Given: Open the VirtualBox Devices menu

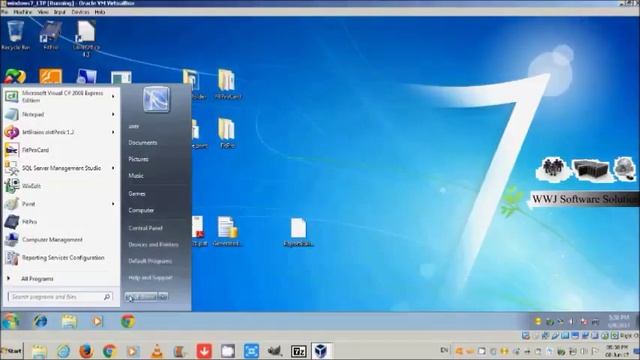Looking at the screenshot, I should tap(80, 12).
